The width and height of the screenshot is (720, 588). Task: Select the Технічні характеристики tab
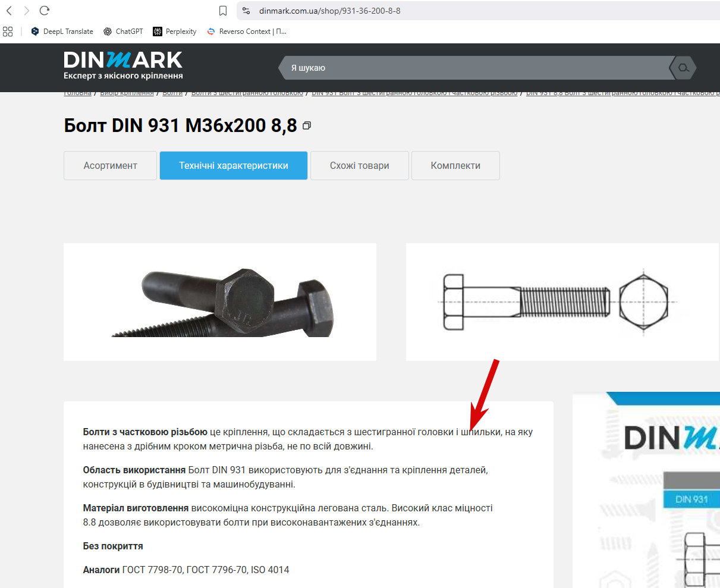(234, 165)
